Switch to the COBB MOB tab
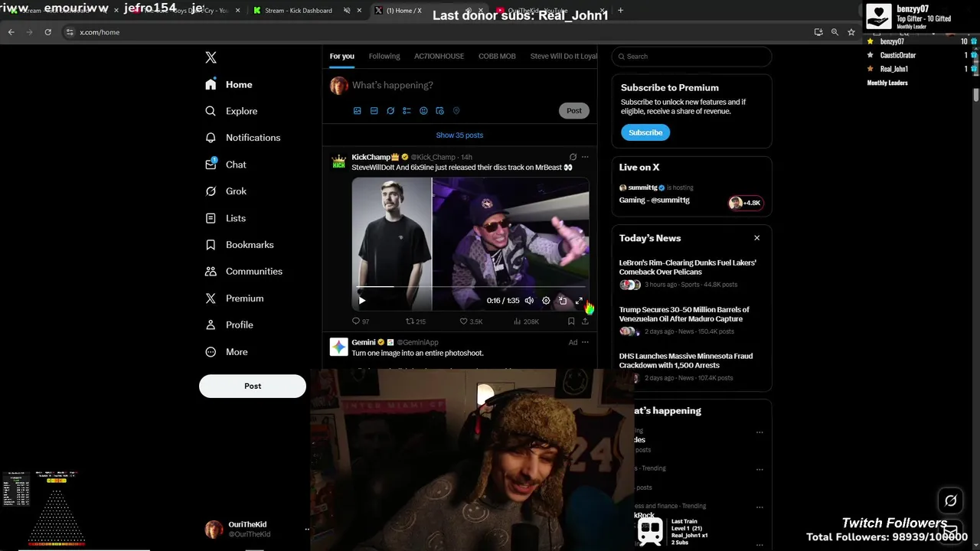 pyautogui.click(x=497, y=56)
